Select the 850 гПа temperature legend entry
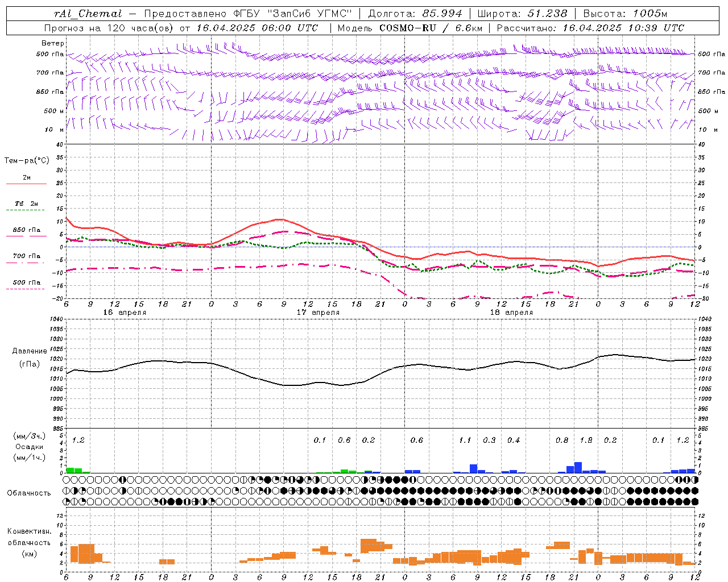 [x=27, y=230]
